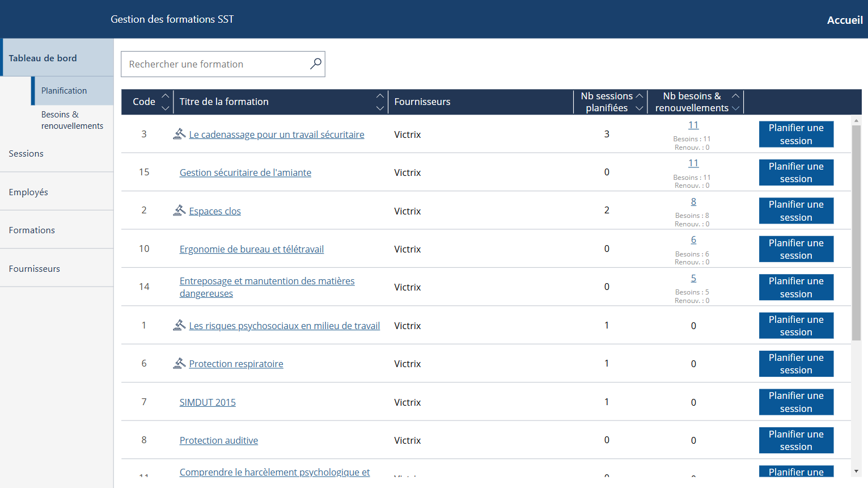Planifier une session for Protection auditive
The image size is (868, 488).
(796, 440)
